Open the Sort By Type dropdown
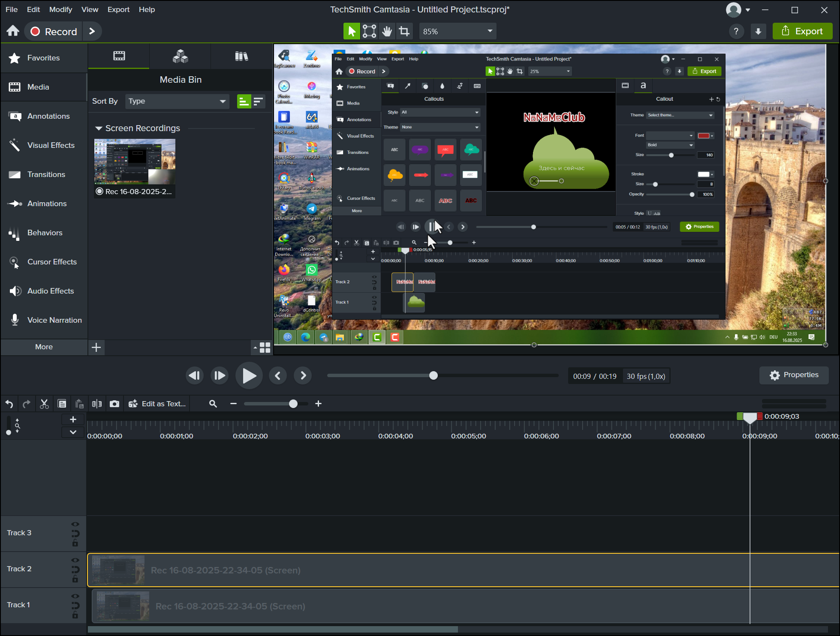Viewport: 840px width, 636px height. pyautogui.click(x=177, y=101)
